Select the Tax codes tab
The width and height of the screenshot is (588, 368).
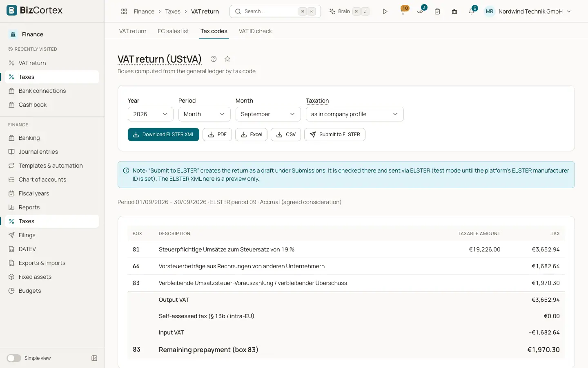(x=214, y=31)
